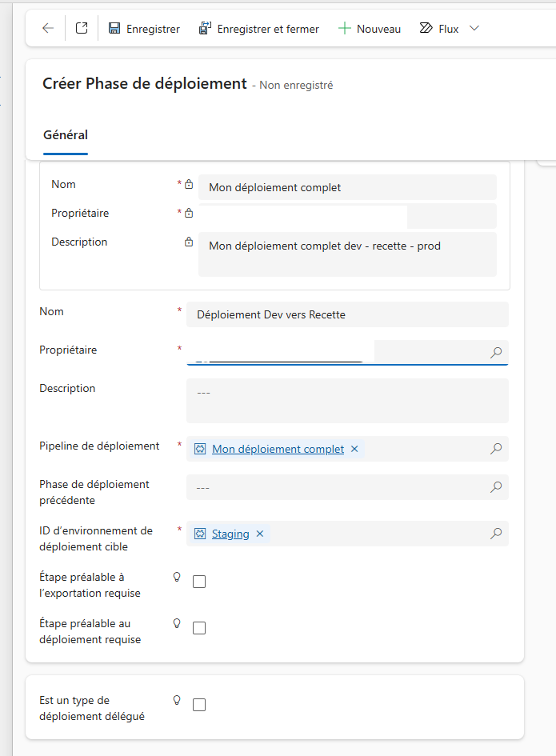Screen dimensions: 556x756
Task: Remove the Staging environment selection
Action: click(x=260, y=534)
